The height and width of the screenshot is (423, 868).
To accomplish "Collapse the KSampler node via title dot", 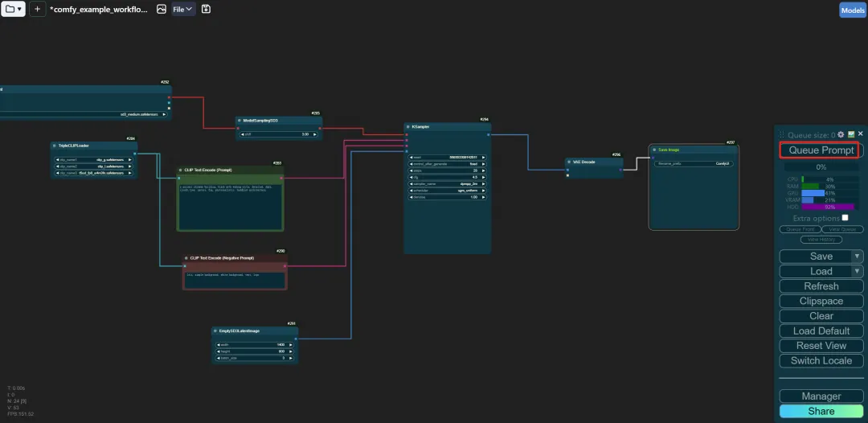I will (x=408, y=127).
